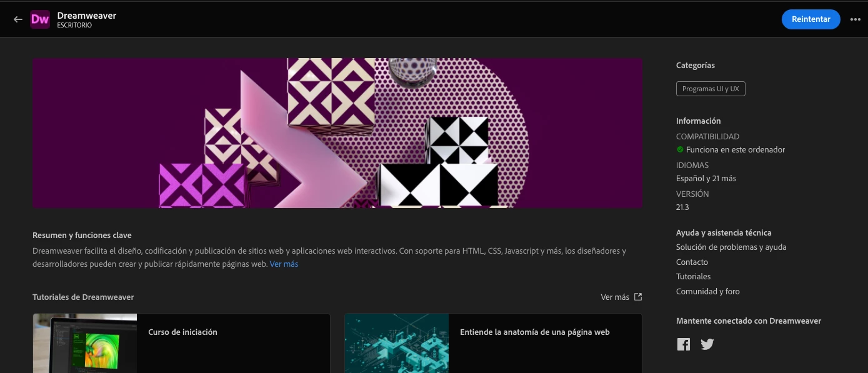Click Mantente conectado con Dreamweaver heading
Viewport: 868px width, 373px height.
(749, 321)
